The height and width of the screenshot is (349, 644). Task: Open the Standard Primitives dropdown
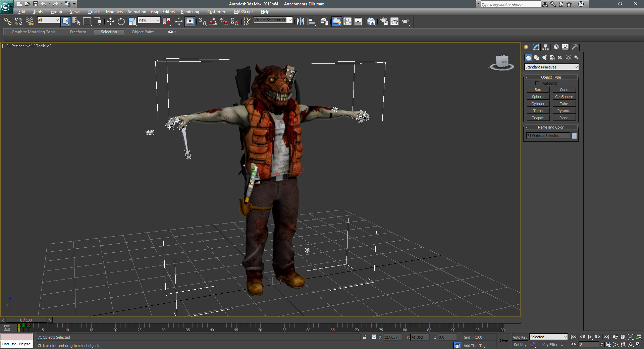pos(551,67)
